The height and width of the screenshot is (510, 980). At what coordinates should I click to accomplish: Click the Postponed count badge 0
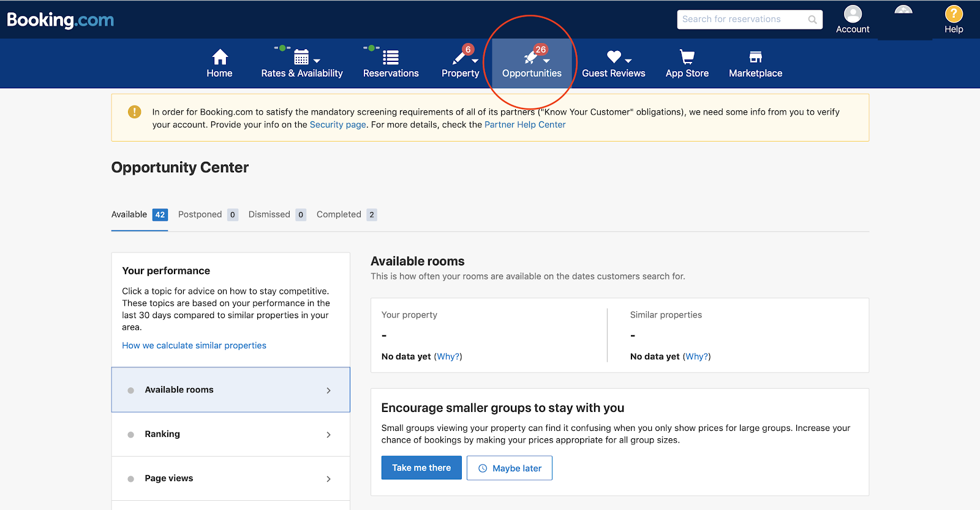pos(233,215)
